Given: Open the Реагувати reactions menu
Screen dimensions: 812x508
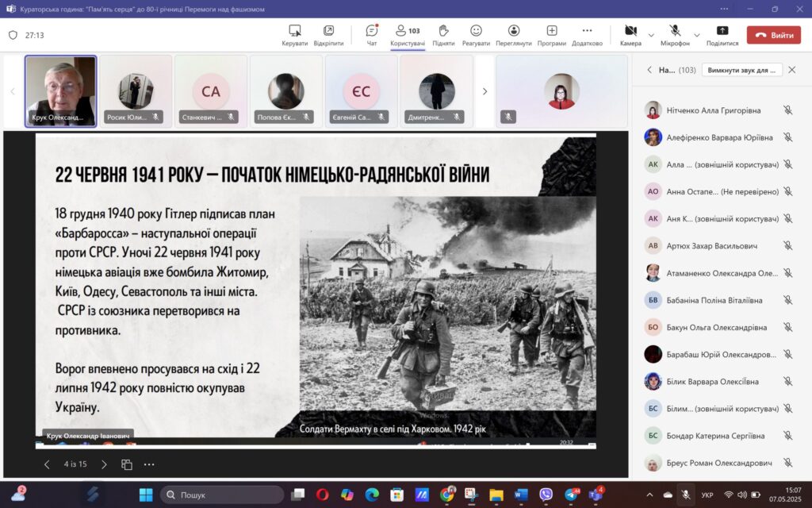Looking at the screenshot, I should [x=476, y=35].
